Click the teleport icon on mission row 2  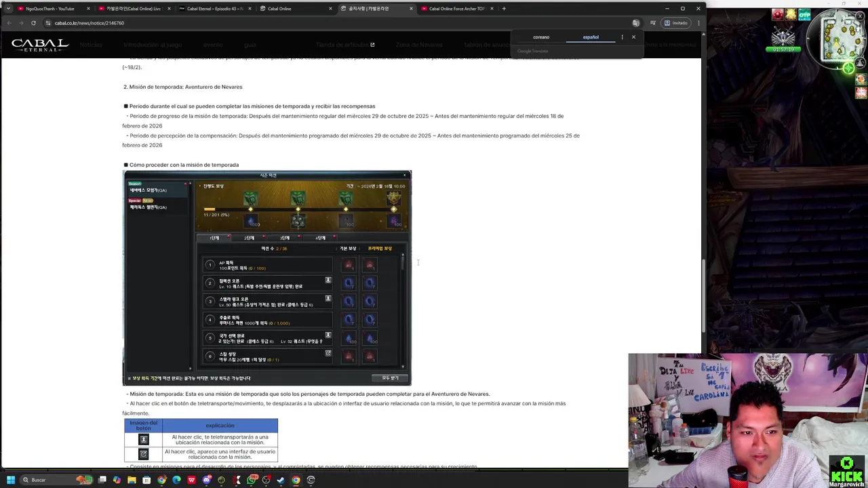328,280
